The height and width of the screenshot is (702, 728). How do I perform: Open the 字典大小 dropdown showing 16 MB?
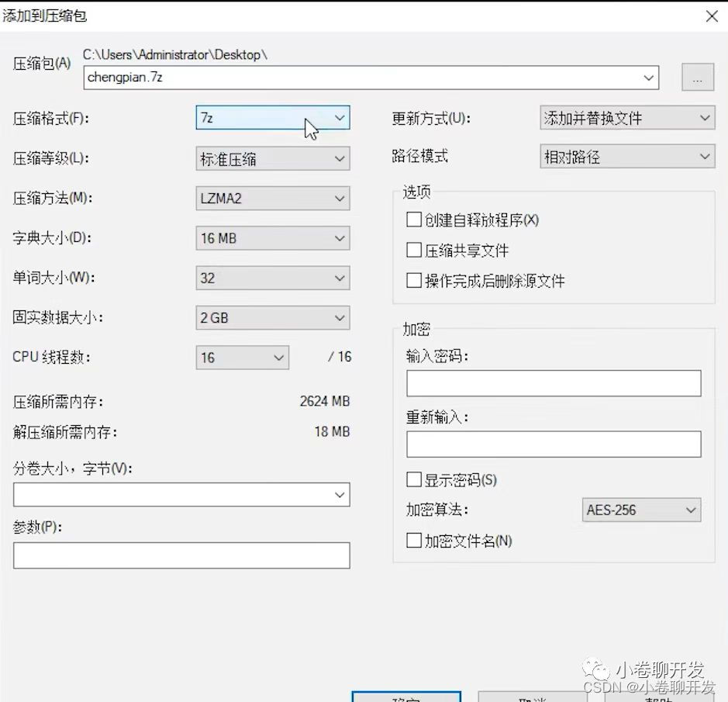point(273,238)
